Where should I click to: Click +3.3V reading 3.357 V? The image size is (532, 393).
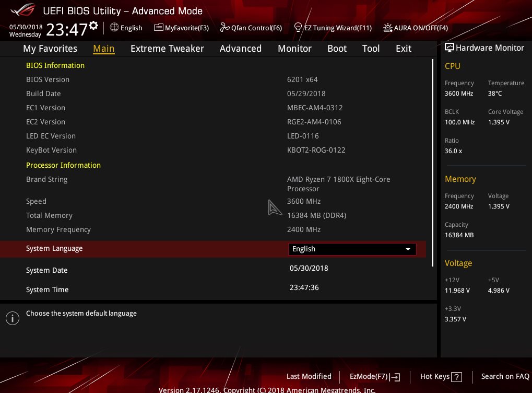455,319
